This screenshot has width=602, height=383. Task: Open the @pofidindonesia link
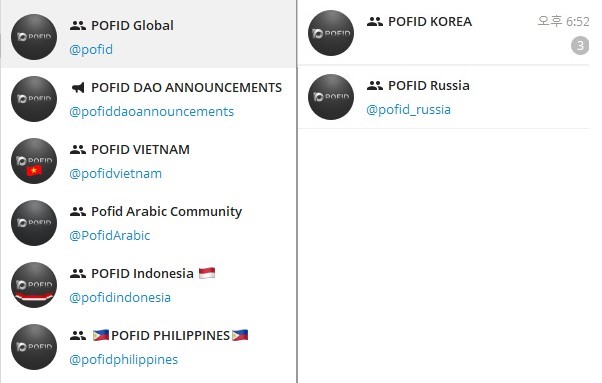pos(120,298)
